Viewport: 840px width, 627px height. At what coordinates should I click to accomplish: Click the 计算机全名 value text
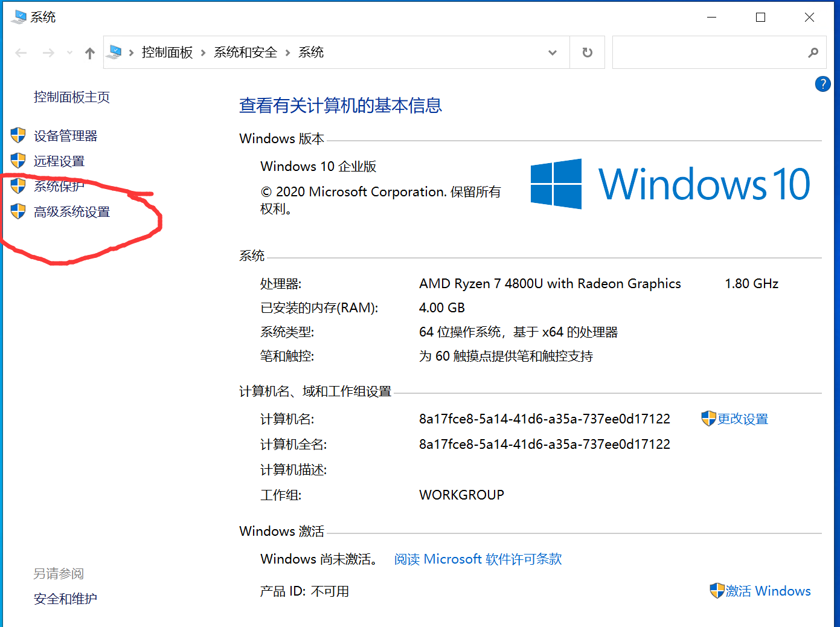545,445
